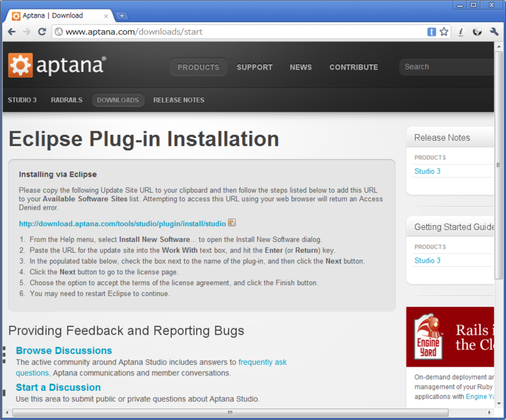Close the Aptana Download tab
This screenshot has height=420, width=506.
(106, 16)
